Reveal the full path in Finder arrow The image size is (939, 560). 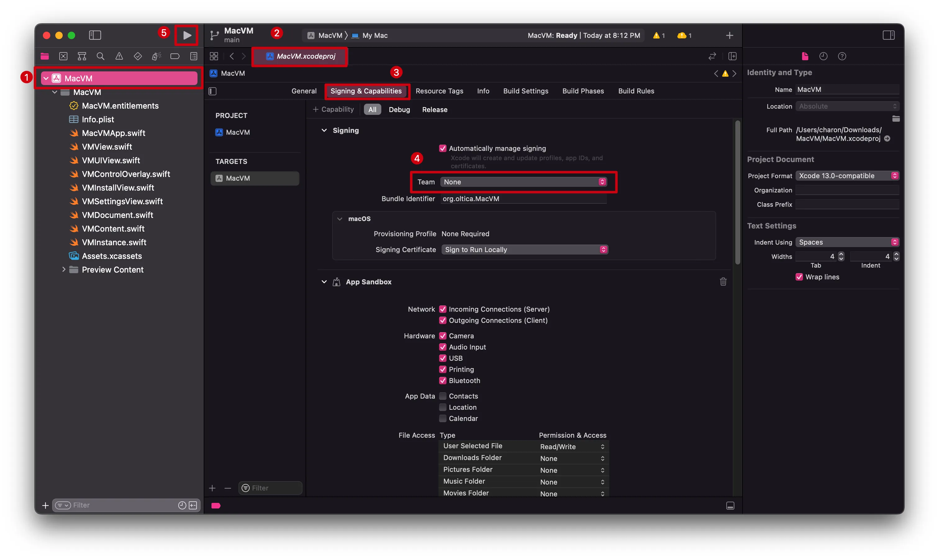coord(887,138)
